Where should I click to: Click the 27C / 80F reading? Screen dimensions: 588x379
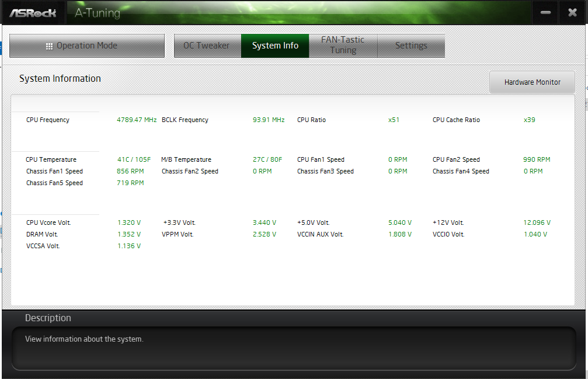click(267, 159)
